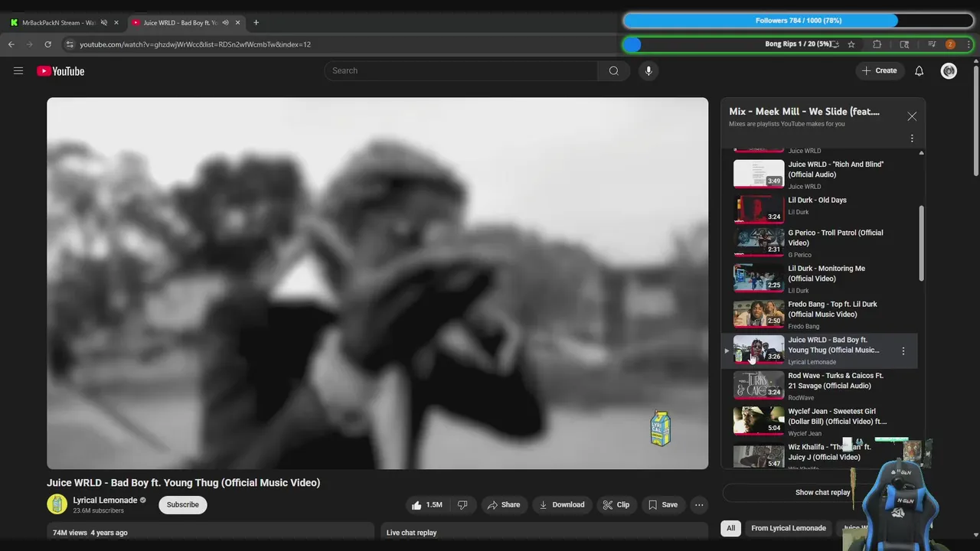The image size is (980, 551).
Task: Open YouTube notifications bell
Action: pos(920,70)
